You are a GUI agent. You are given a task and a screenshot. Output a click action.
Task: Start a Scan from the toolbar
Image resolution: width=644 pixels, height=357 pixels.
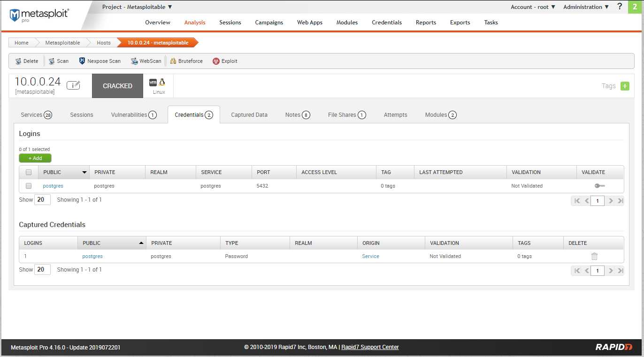59,61
